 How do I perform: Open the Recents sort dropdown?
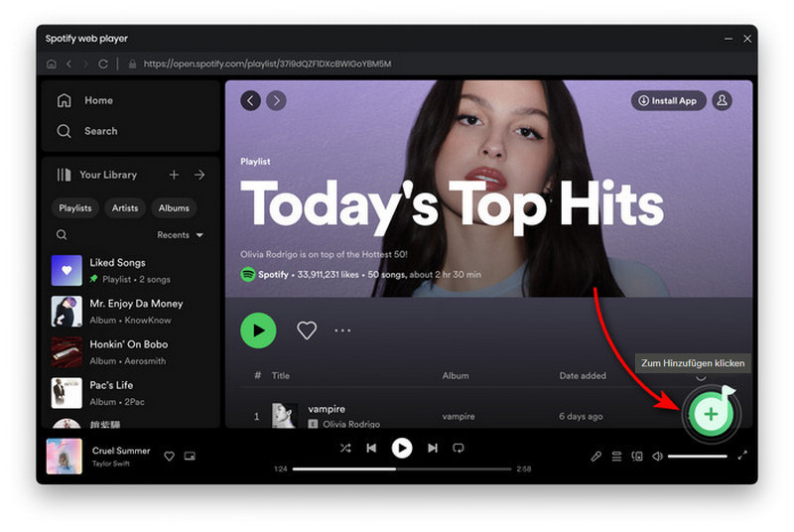click(180, 235)
